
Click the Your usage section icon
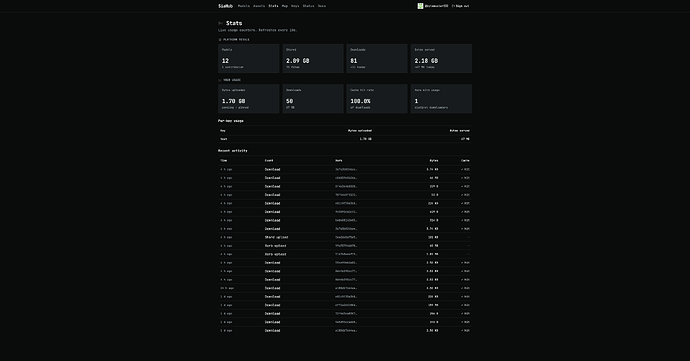[x=220, y=80]
